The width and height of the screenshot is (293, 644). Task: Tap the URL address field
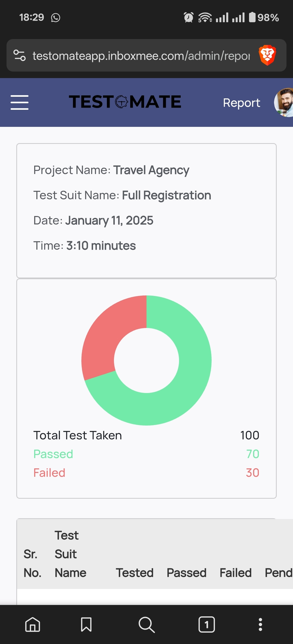pos(141,56)
